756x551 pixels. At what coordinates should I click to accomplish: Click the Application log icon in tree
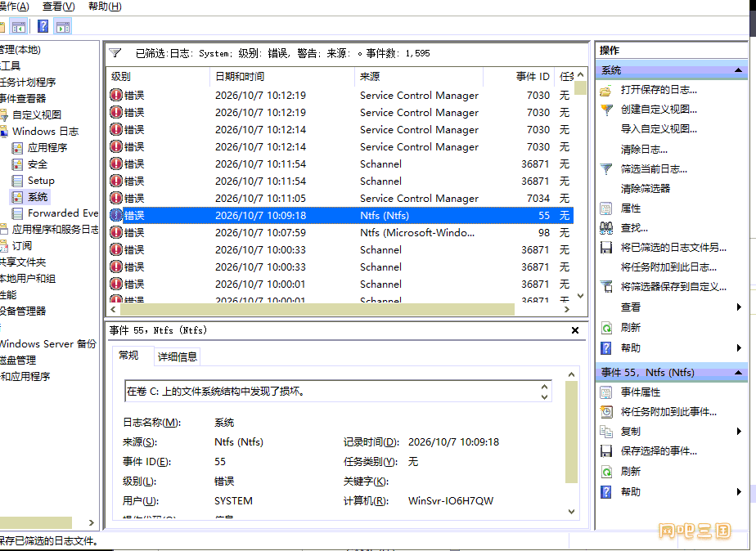(17, 148)
